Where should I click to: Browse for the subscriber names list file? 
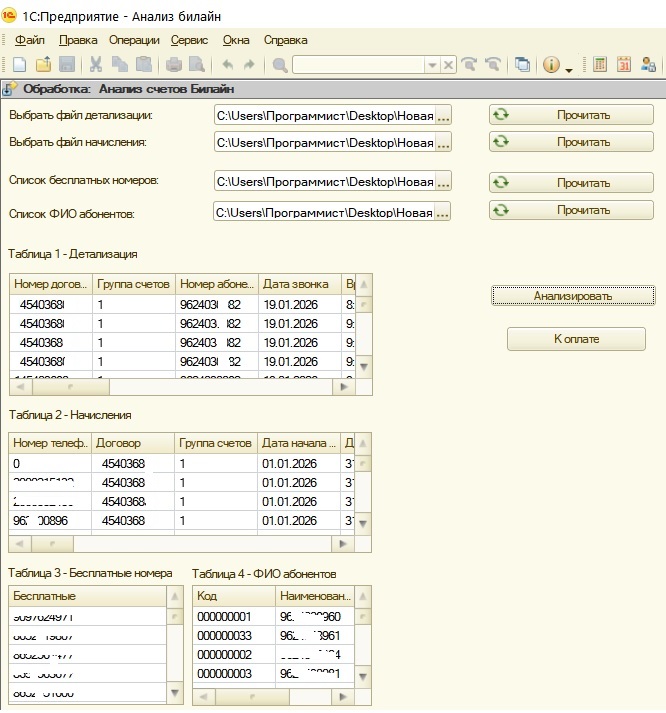pyautogui.click(x=443, y=212)
